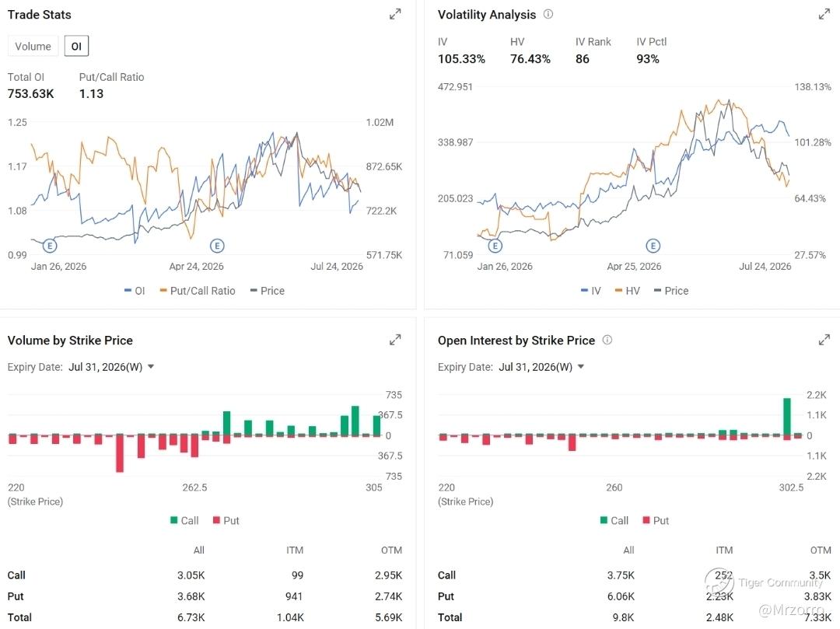Click the IV Rank value 86

583,59
